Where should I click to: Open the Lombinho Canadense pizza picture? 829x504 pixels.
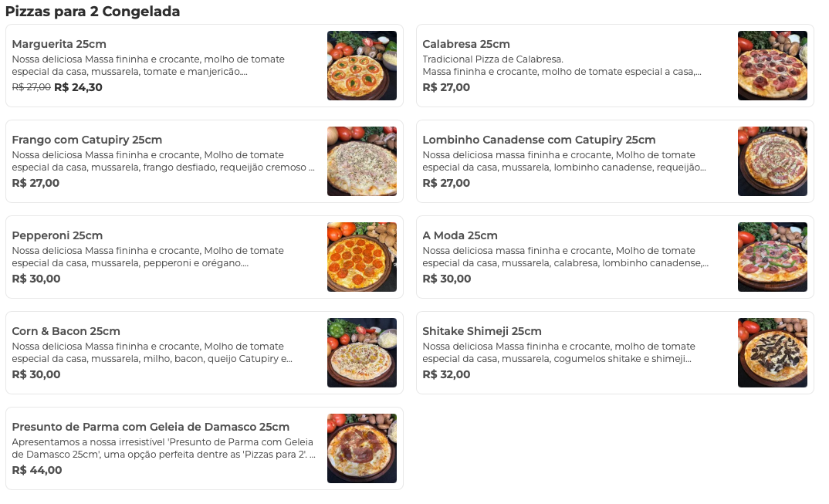click(x=772, y=161)
